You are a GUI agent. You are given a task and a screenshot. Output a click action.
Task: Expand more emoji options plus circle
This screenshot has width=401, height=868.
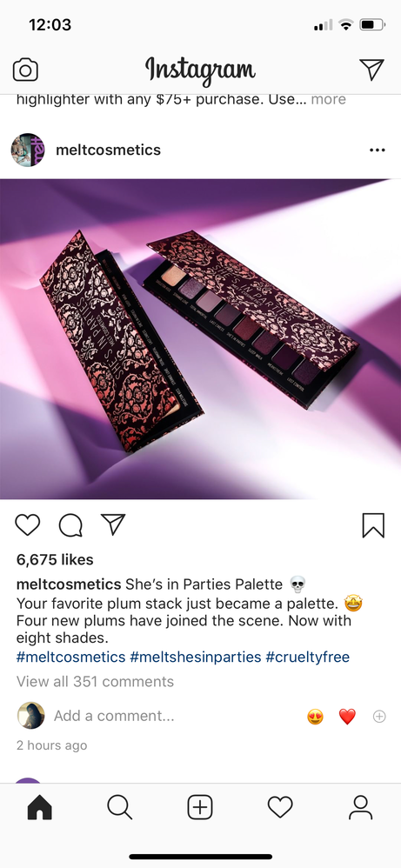click(x=379, y=717)
